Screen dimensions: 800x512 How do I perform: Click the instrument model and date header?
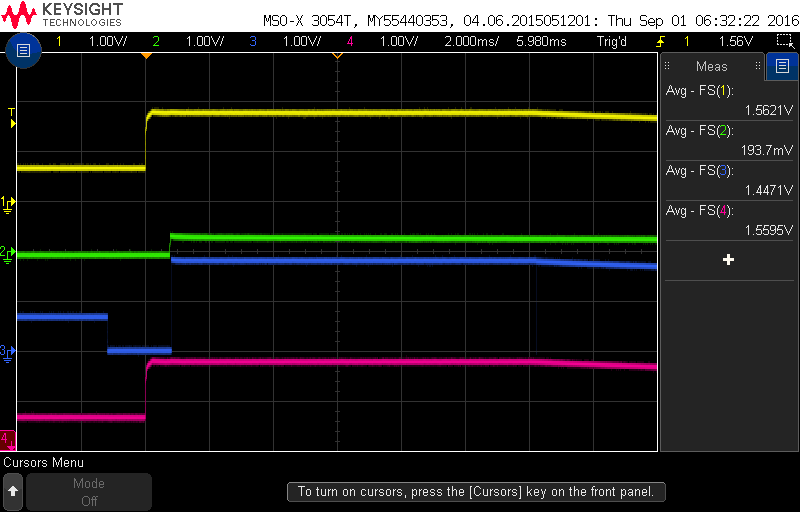(x=531, y=21)
